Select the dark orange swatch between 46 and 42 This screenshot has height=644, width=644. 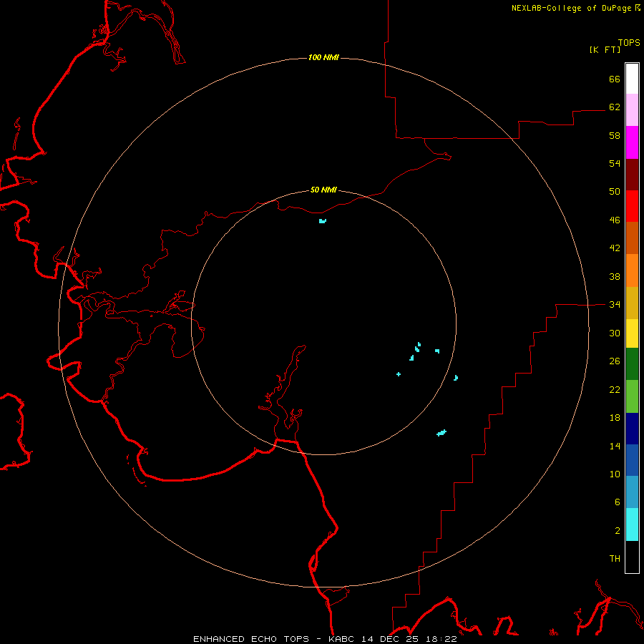(632, 238)
